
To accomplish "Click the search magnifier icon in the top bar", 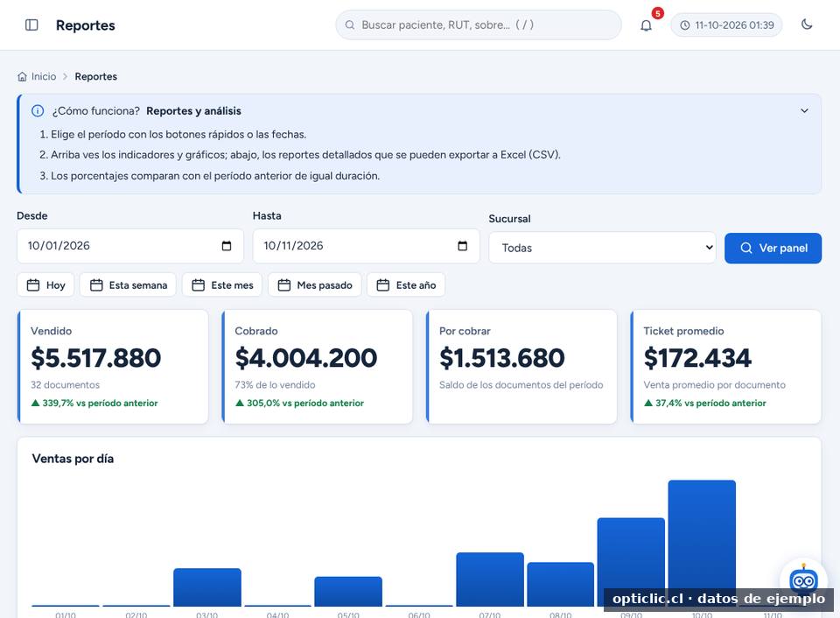I will 350,25.
